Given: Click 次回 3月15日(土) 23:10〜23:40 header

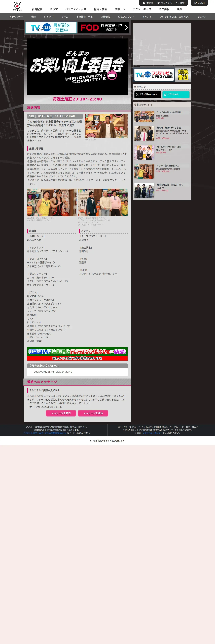Looking at the screenshot, I should pos(55,116).
